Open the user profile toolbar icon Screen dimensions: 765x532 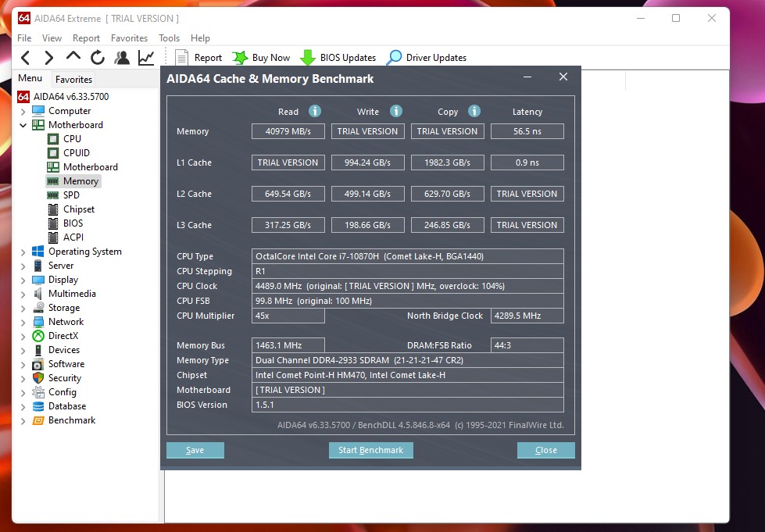coord(122,58)
